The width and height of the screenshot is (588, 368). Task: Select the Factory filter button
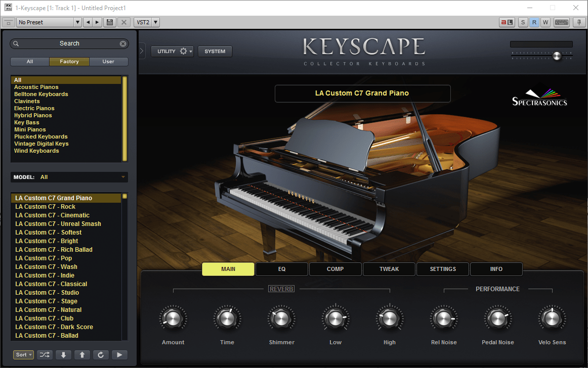69,62
